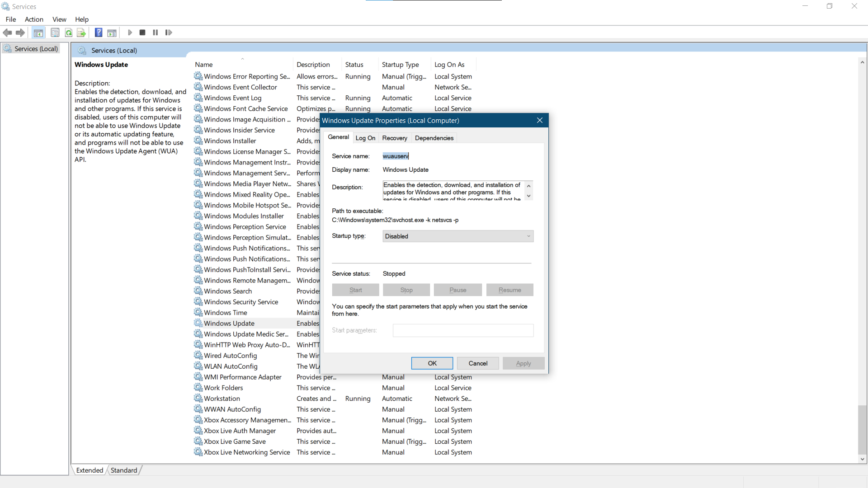The height and width of the screenshot is (488, 868).
Task: Open the Startup type dropdown
Action: (x=458, y=236)
